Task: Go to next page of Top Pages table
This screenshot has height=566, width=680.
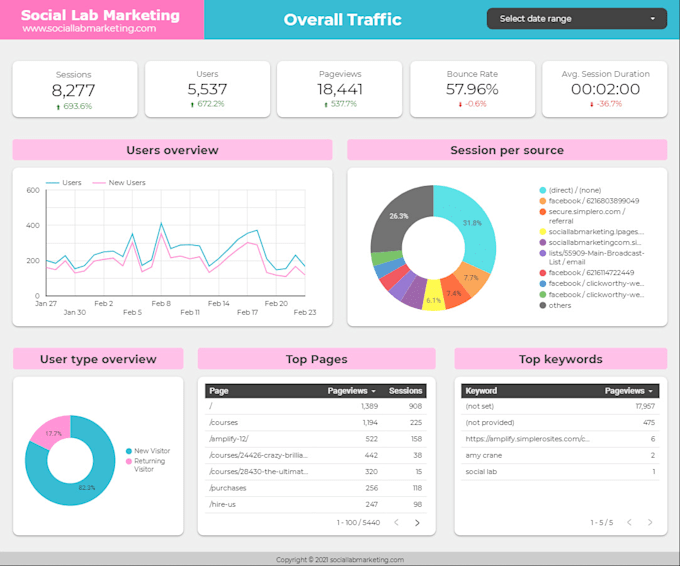Action: coord(417,523)
